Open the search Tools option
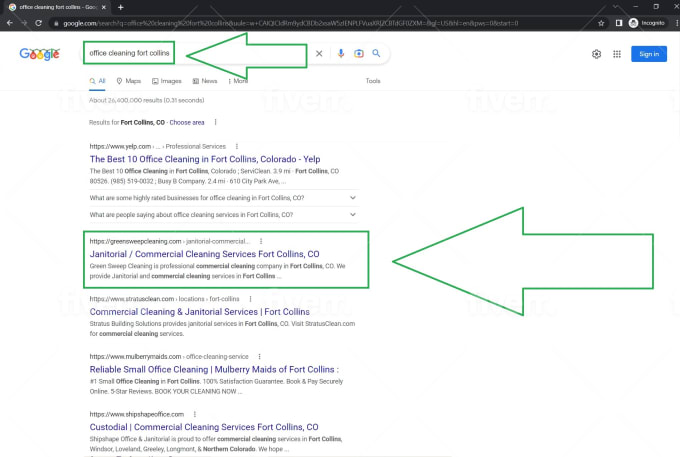Image resolution: width=680 pixels, height=457 pixels. coord(373,81)
